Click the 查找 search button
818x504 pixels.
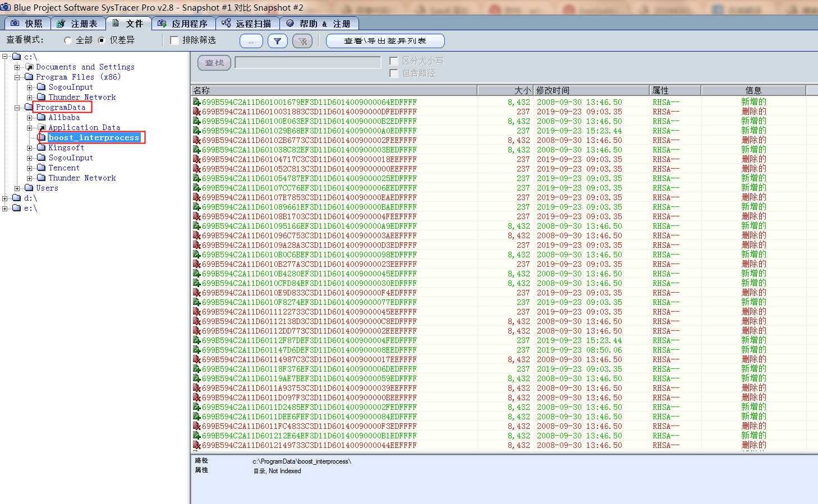tap(214, 63)
